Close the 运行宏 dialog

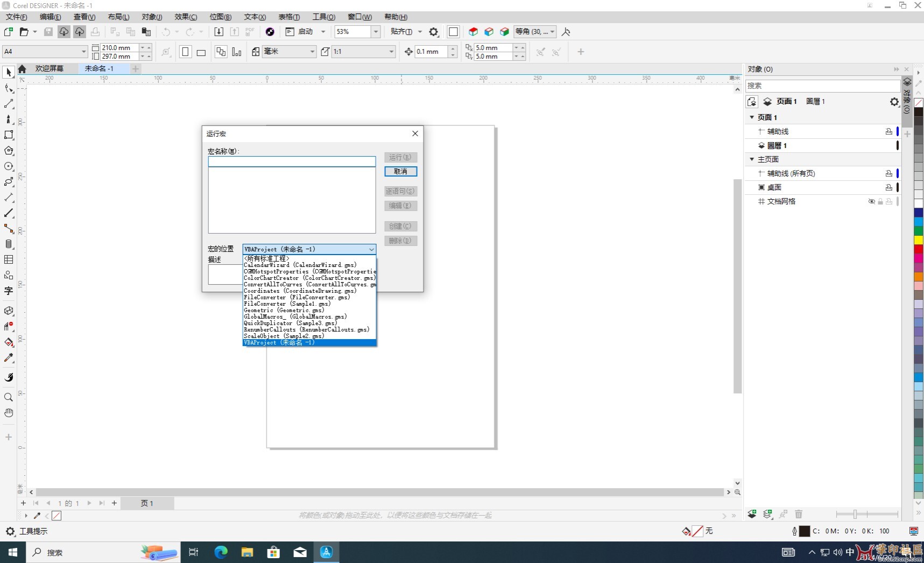click(x=415, y=133)
